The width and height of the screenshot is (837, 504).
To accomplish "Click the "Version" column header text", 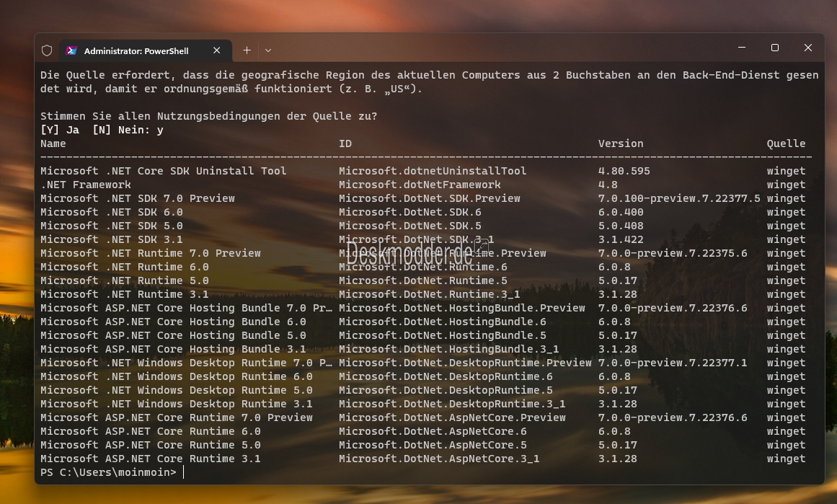I will tap(621, 143).
